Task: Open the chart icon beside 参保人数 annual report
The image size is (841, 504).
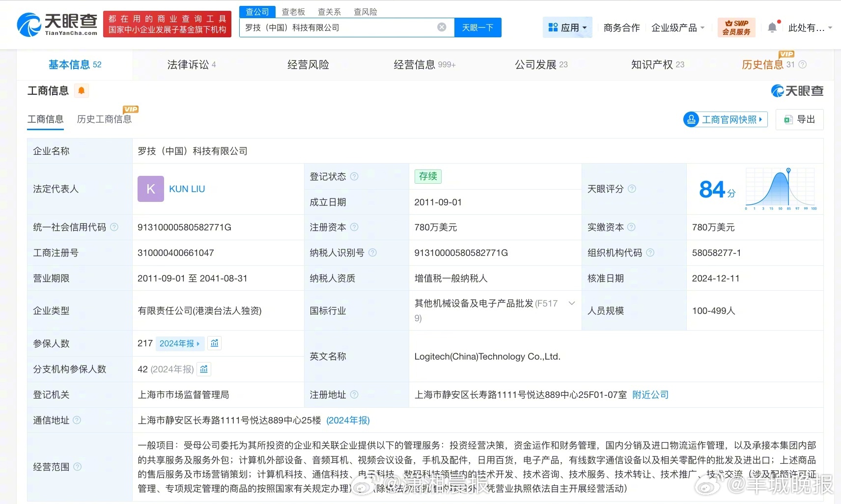Action: pos(214,343)
